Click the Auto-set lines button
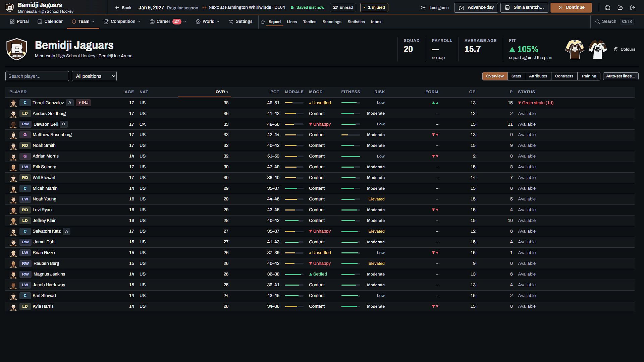Image resolution: width=644 pixels, height=362 pixels. (x=621, y=76)
